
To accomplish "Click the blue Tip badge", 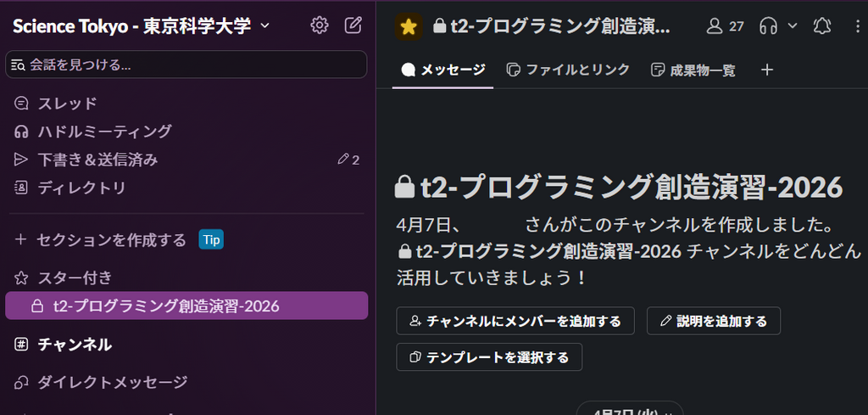I will tap(211, 240).
